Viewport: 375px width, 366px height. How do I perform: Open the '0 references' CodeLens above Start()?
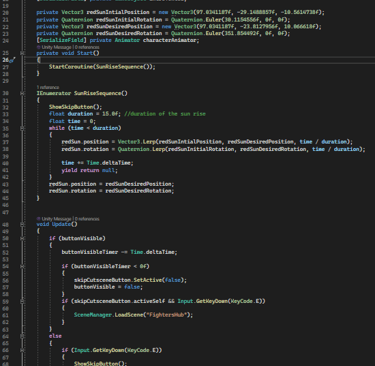pyautogui.click(x=87, y=47)
